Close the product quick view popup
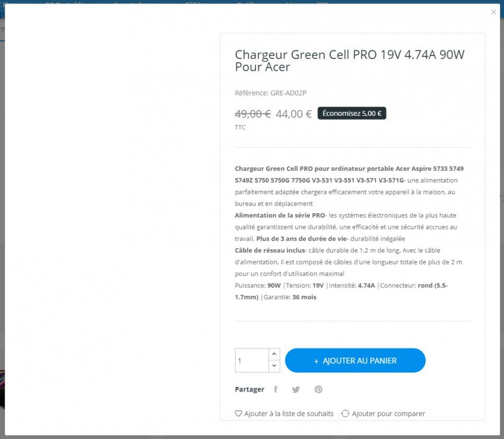The width and height of the screenshot is (504, 439). 493,12
